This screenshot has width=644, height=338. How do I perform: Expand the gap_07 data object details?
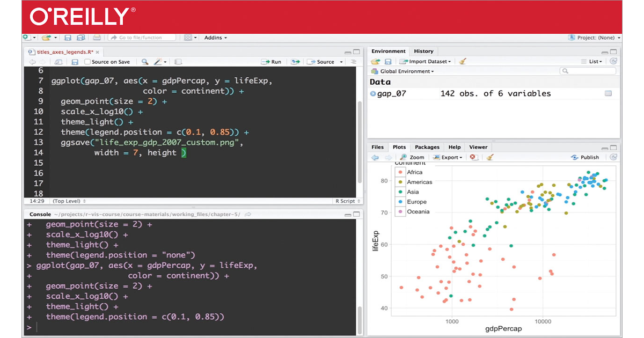(x=373, y=93)
